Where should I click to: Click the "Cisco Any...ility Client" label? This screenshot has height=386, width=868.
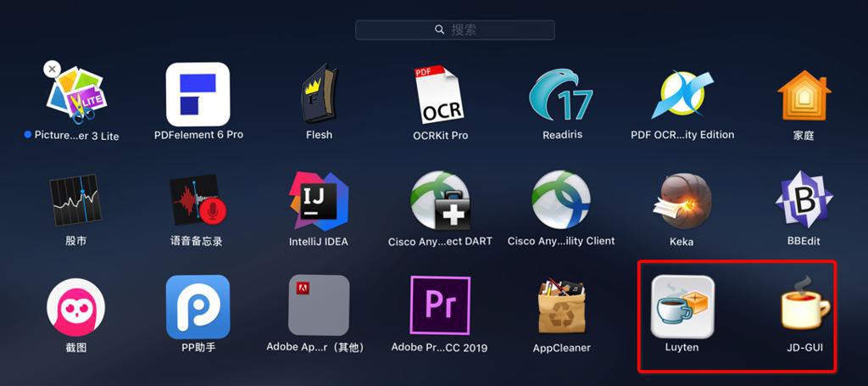click(x=561, y=241)
